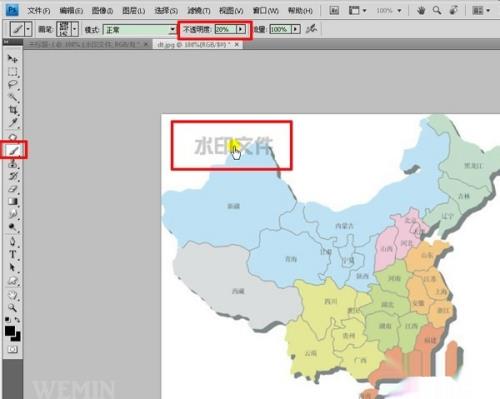This screenshot has width=500, height=399.
Task: Select the Pen tool
Action: click(13, 241)
